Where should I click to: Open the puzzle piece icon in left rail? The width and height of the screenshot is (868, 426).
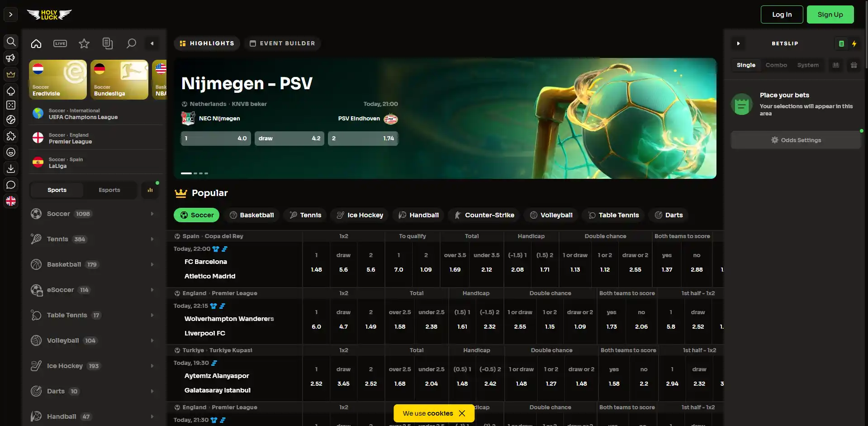[11, 136]
